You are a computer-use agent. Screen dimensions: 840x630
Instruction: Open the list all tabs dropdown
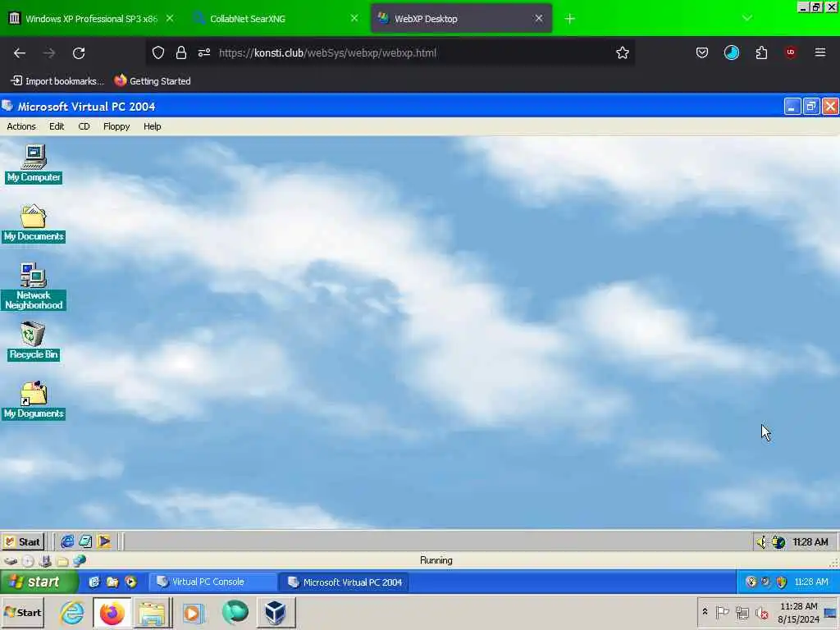(746, 18)
